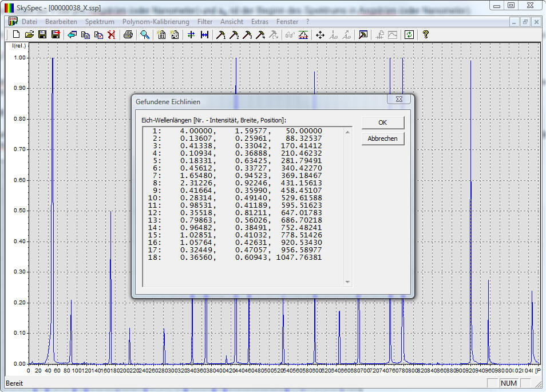
Task: Select the hammer tool numbered 1
Action: click(221, 35)
